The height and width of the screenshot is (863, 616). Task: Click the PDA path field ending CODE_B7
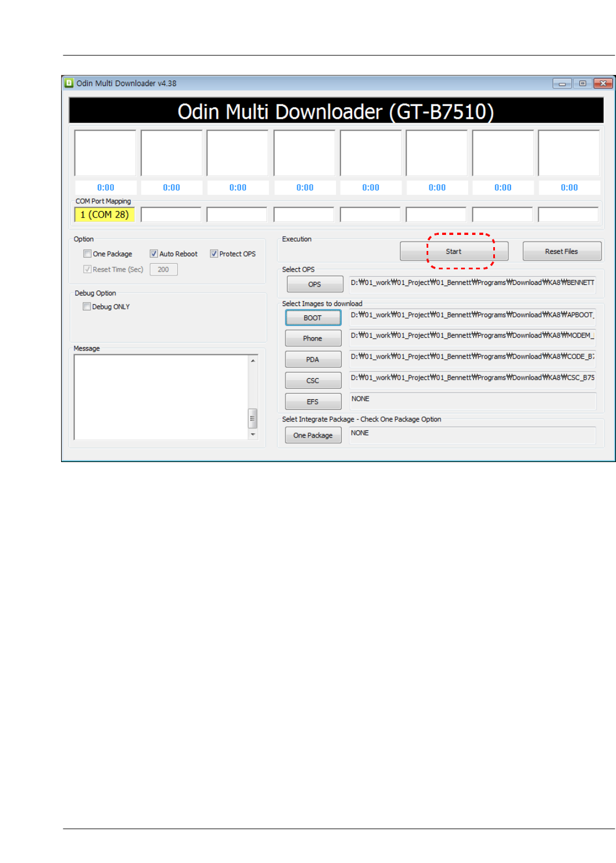click(x=473, y=358)
